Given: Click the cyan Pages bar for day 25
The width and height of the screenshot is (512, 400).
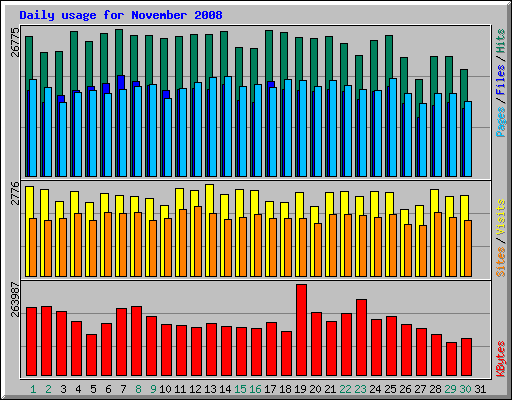Looking at the screenshot, I should 393,127.
